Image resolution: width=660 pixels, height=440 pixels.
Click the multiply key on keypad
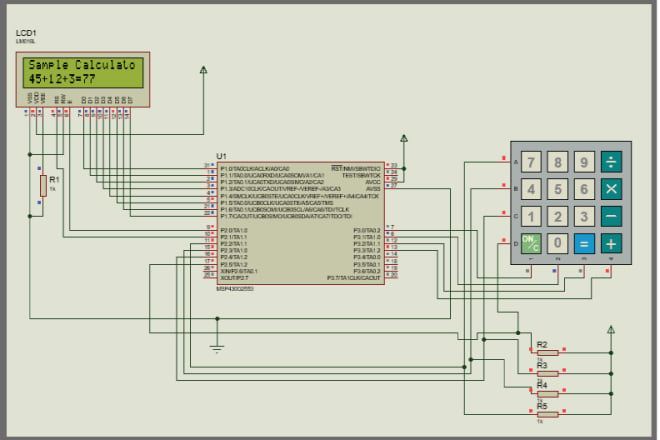[x=611, y=189]
